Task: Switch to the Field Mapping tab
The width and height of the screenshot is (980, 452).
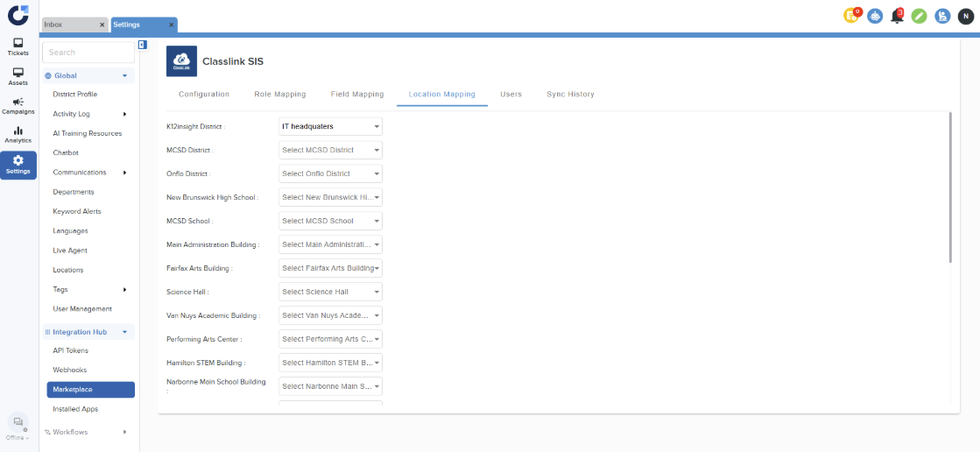Action: click(356, 95)
